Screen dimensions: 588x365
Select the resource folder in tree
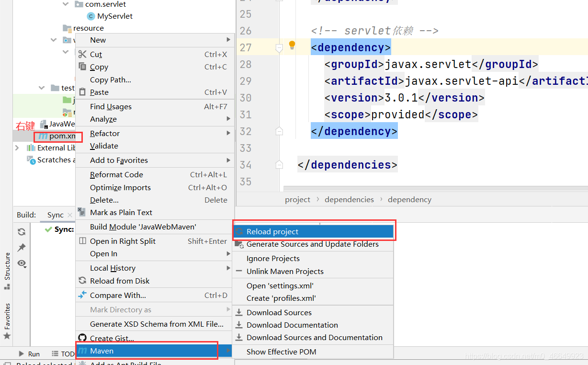click(89, 28)
